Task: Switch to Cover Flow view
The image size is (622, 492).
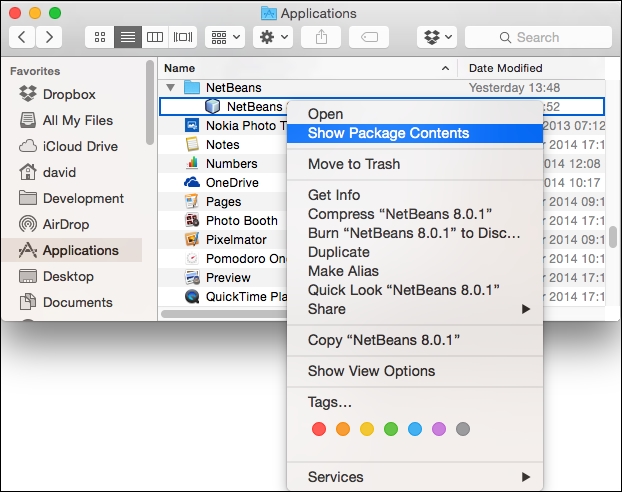Action: (x=182, y=37)
